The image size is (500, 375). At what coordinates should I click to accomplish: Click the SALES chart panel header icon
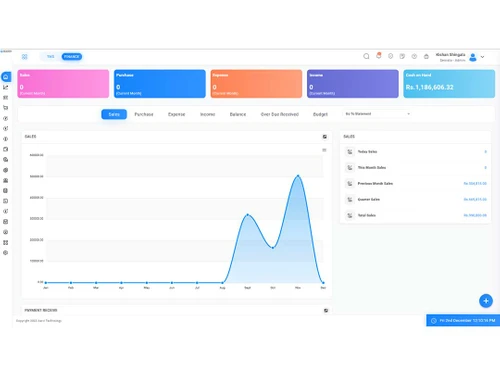pyautogui.click(x=325, y=137)
